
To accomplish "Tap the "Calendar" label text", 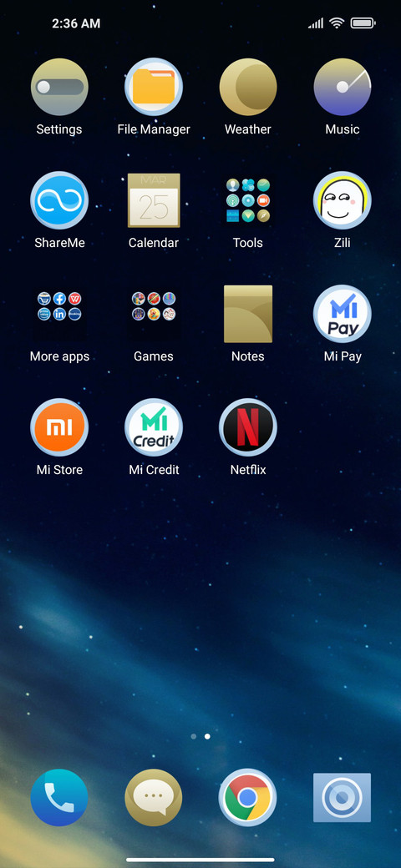I will 154,243.
